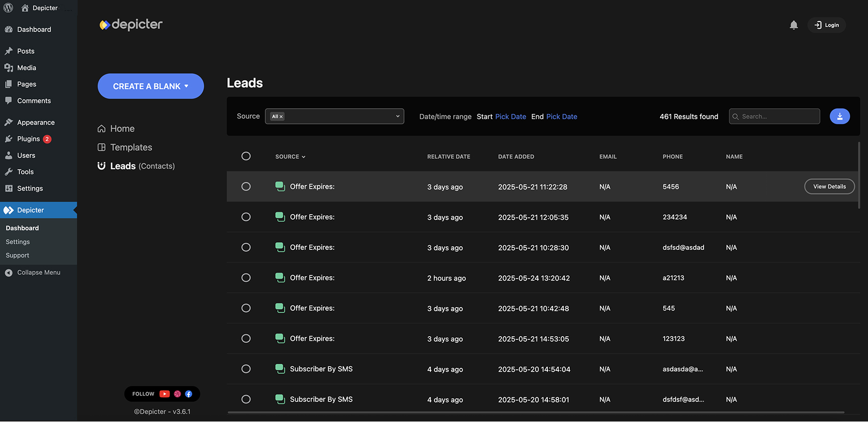Collapse the WordPress admin menu
Image resolution: width=868 pixels, height=422 pixels.
click(38, 273)
